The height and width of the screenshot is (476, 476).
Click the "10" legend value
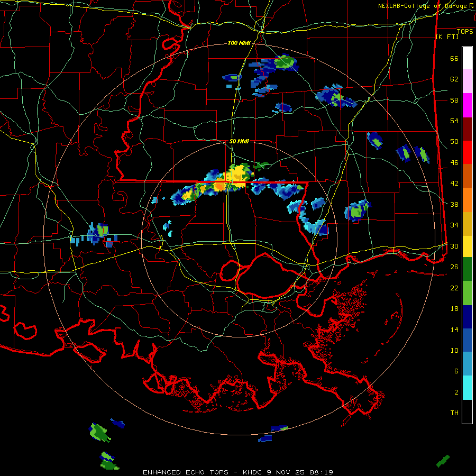click(x=454, y=350)
